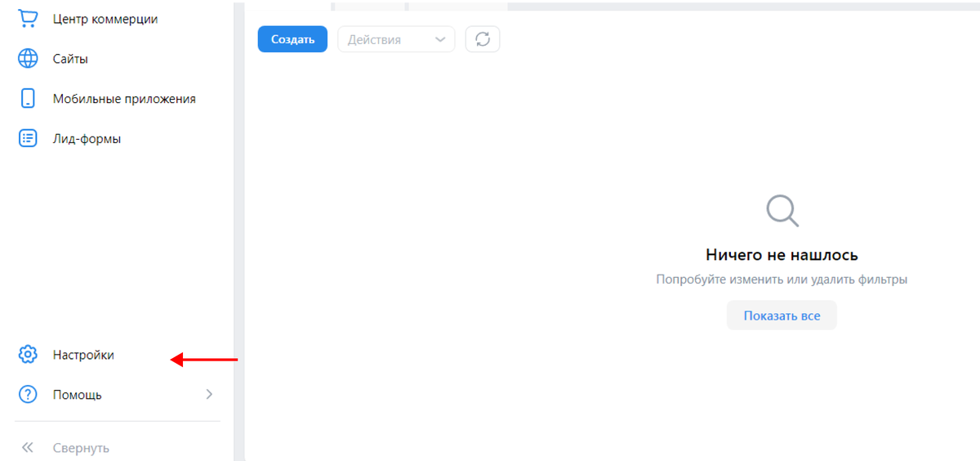Open the Центр коммерции section
The height and width of the screenshot is (461, 980).
coord(105,19)
